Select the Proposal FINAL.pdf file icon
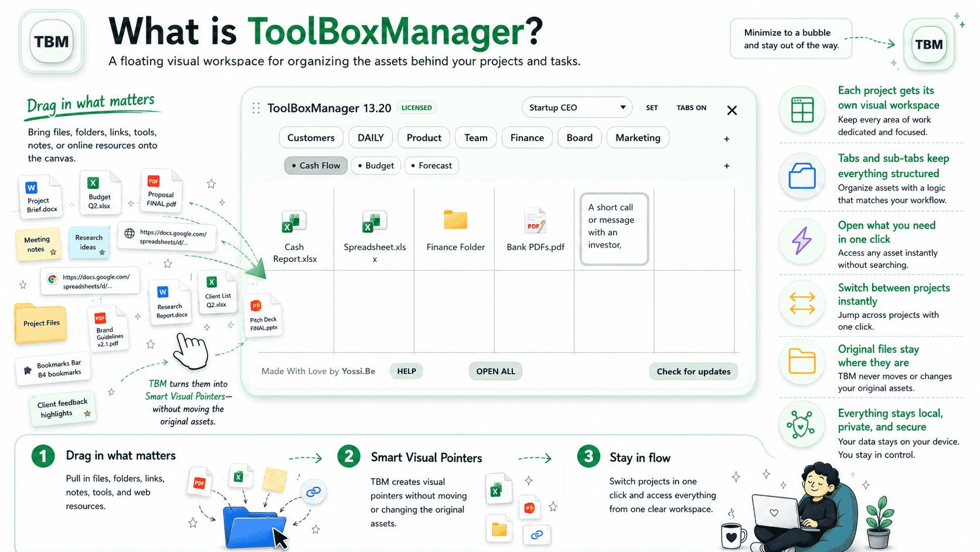 161,191
